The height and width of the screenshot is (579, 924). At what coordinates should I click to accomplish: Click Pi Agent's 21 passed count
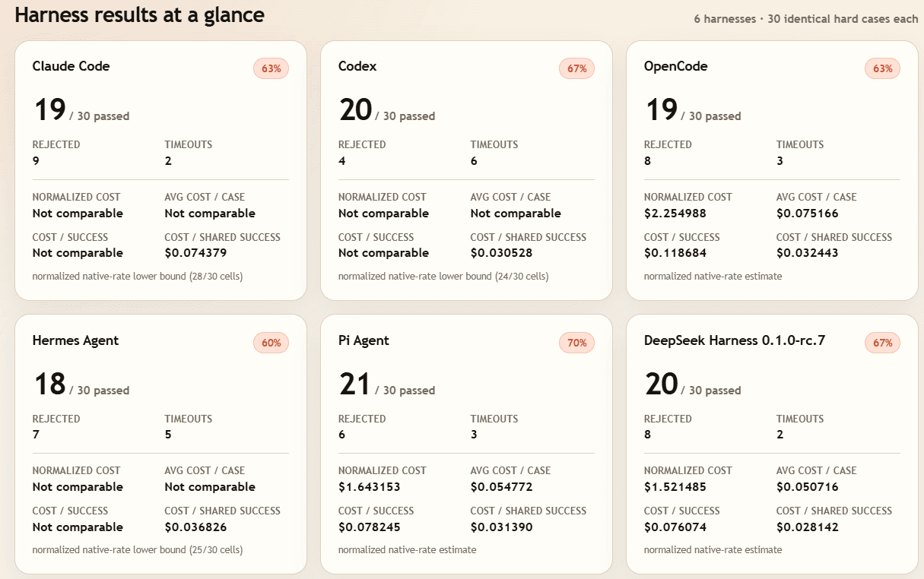click(x=354, y=384)
